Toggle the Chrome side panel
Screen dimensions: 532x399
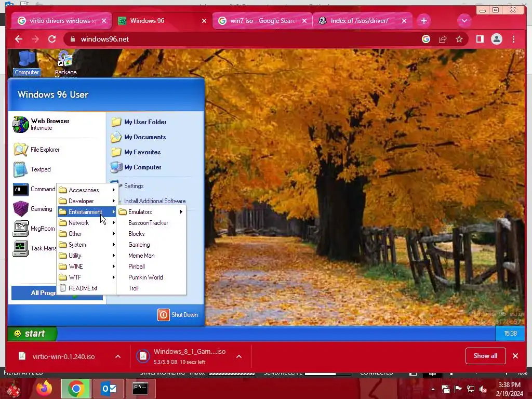coord(480,39)
